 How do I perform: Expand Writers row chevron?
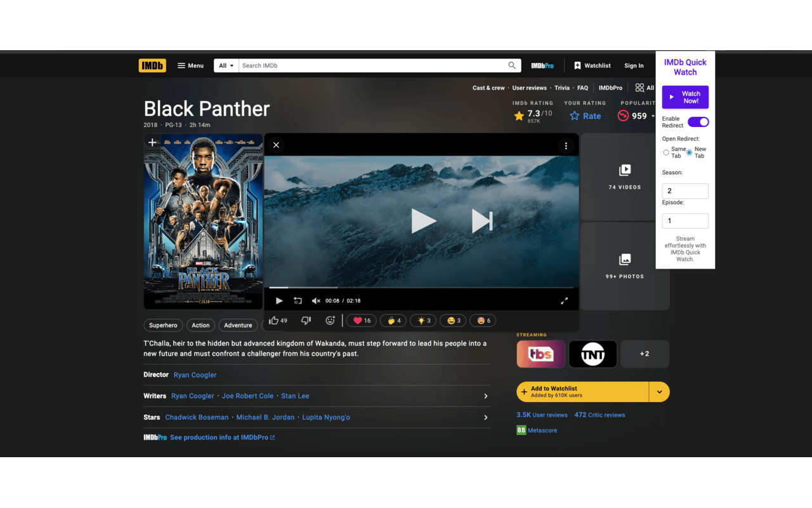coord(485,396)
